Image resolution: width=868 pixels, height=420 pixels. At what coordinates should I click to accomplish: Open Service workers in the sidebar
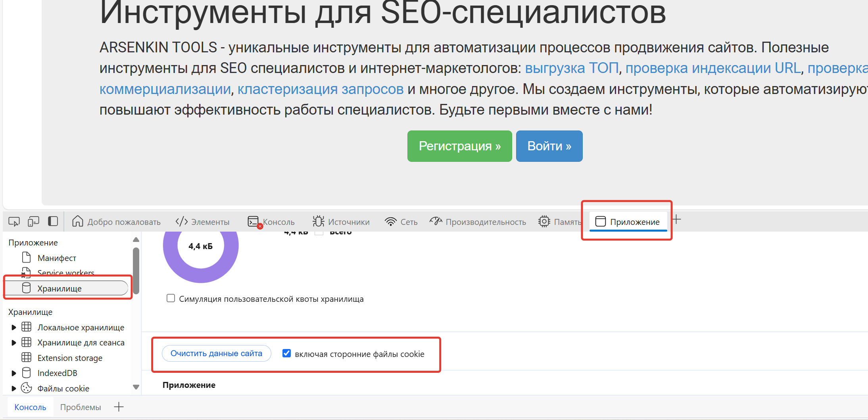[x=66, y=273]
